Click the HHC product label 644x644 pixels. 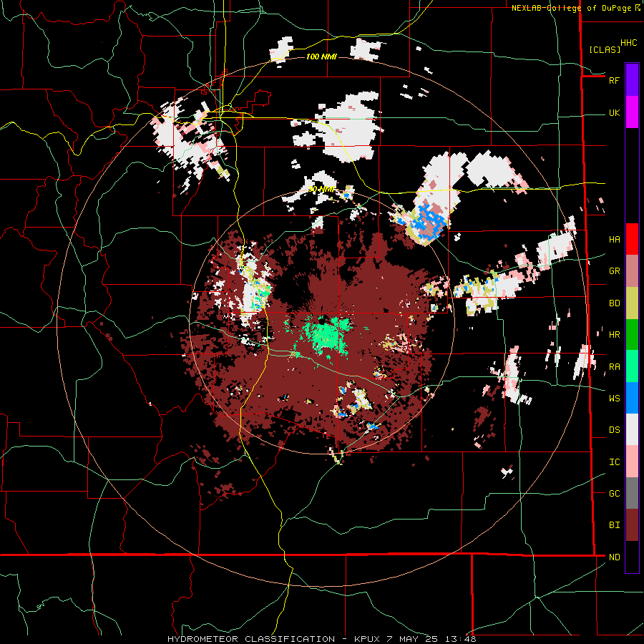(628, 43)
